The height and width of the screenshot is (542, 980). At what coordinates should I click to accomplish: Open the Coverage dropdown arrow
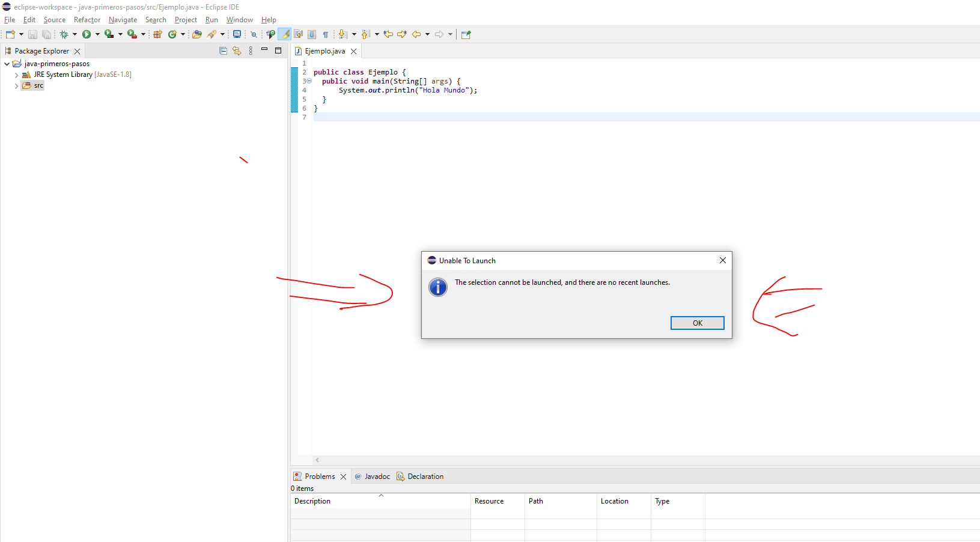(120, 34)
